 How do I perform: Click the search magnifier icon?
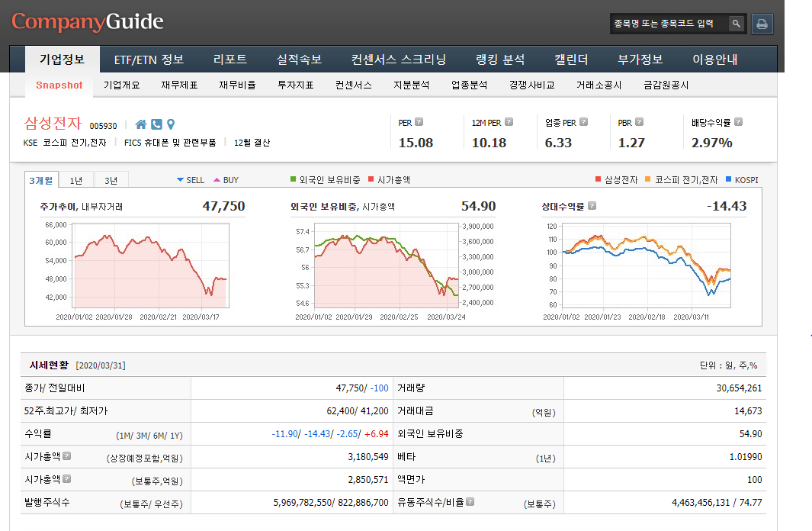[736, 24]
